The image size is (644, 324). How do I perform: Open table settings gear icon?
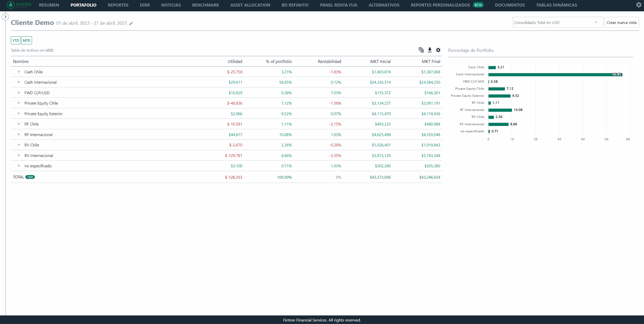(438, 50)
